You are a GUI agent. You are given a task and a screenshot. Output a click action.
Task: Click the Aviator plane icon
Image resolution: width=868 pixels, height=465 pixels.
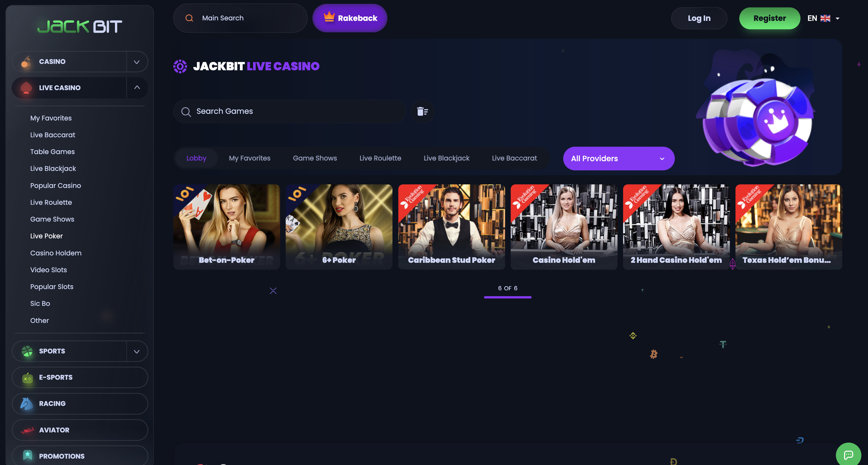[28, 430]
